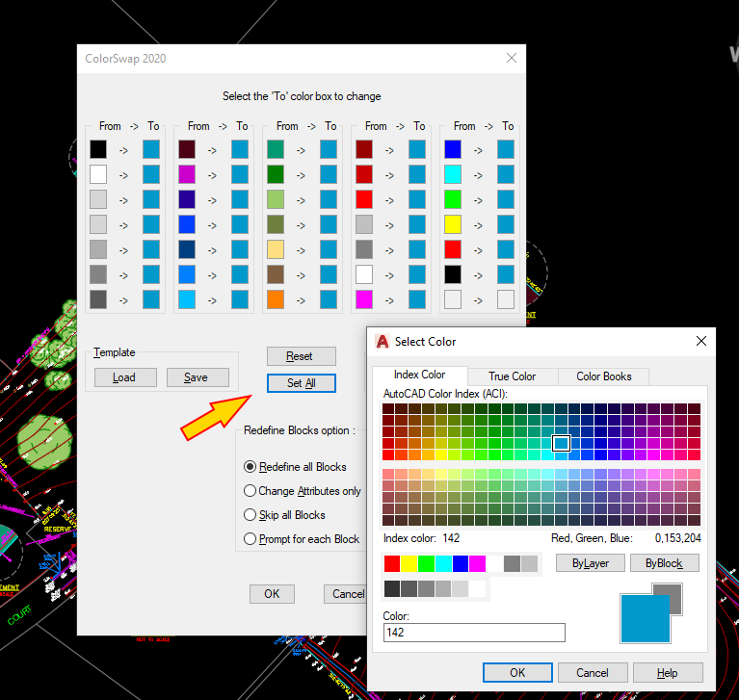
Task: Click OK in Select Color dialog
Action: (x=517, y=672)
